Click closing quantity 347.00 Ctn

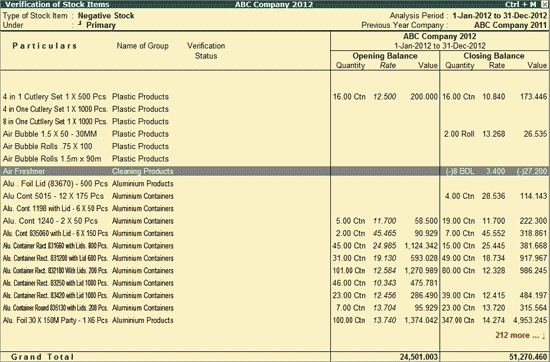tap(458, 320)
